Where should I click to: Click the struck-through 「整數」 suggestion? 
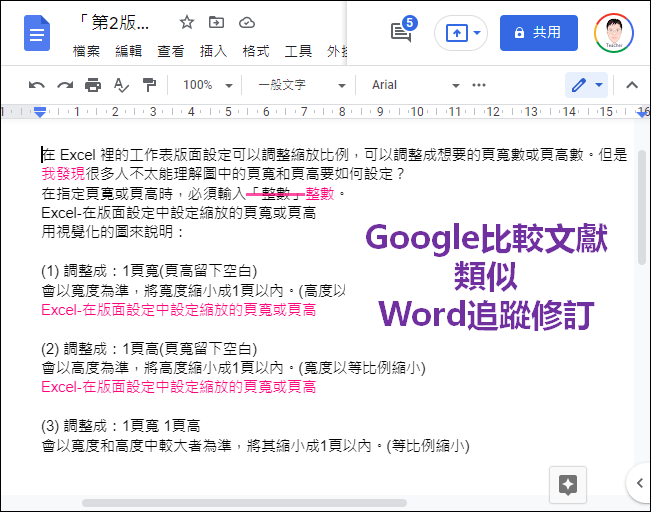(275, 194)
